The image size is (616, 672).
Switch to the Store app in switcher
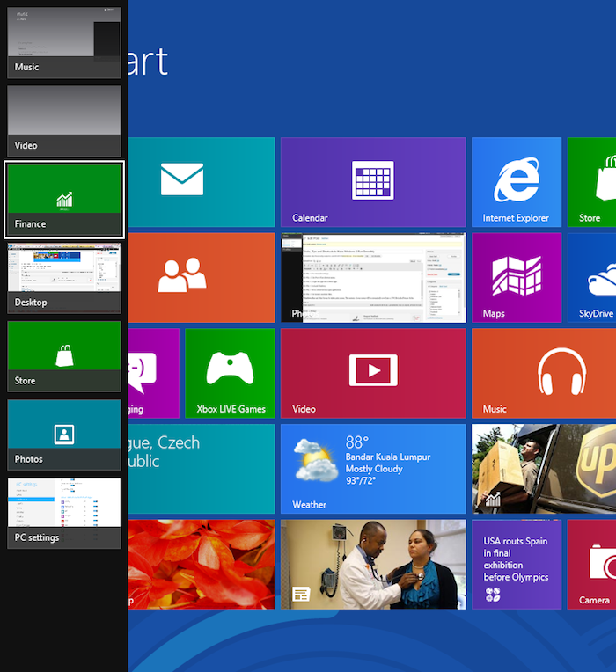(x=64, y=355)
